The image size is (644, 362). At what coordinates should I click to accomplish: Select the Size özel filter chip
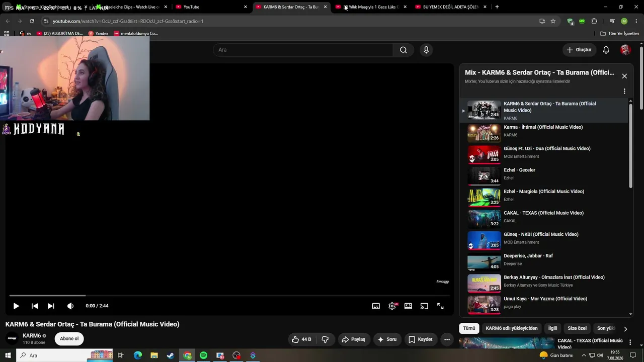pos(577,328)
